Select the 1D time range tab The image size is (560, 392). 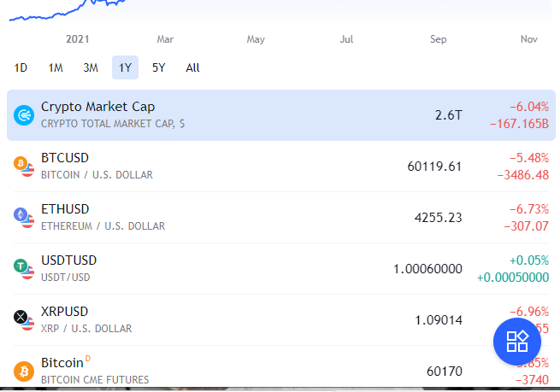tap(21, 67)
